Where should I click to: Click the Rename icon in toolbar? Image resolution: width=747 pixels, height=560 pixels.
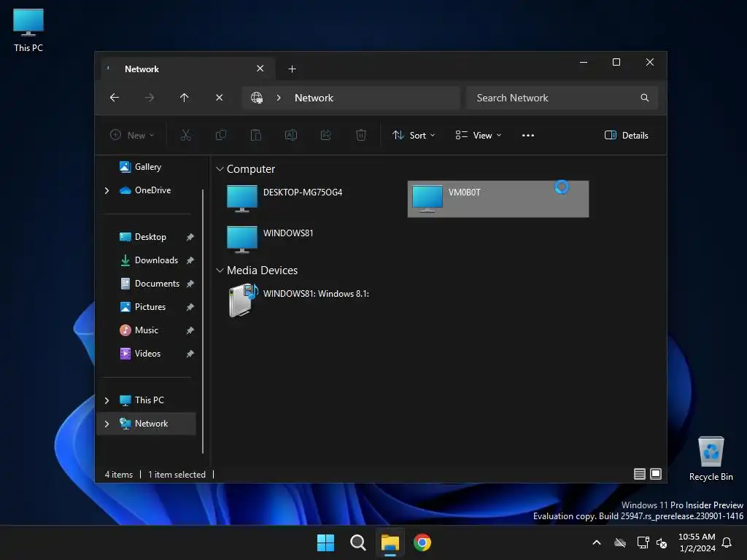[x=291, y=135]
